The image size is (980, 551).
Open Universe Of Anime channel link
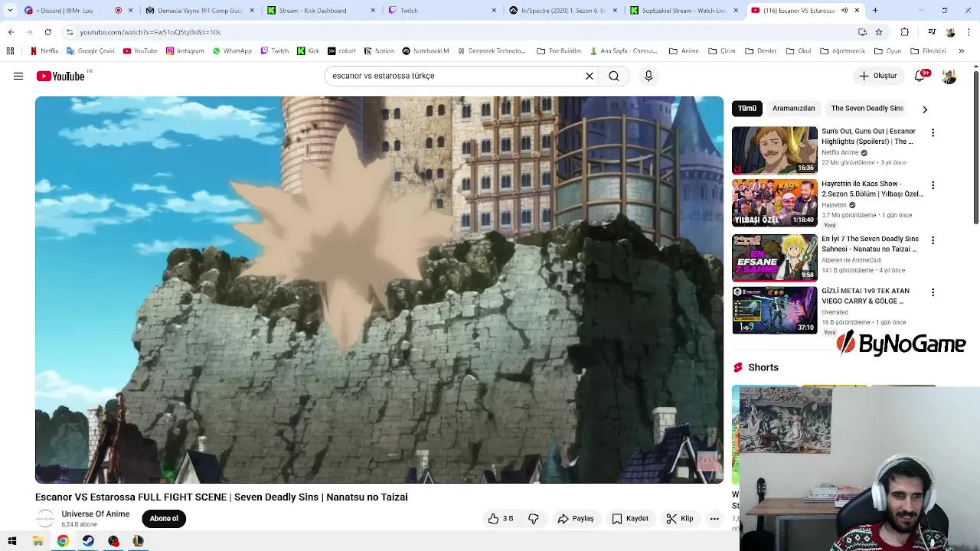[96, 514]
